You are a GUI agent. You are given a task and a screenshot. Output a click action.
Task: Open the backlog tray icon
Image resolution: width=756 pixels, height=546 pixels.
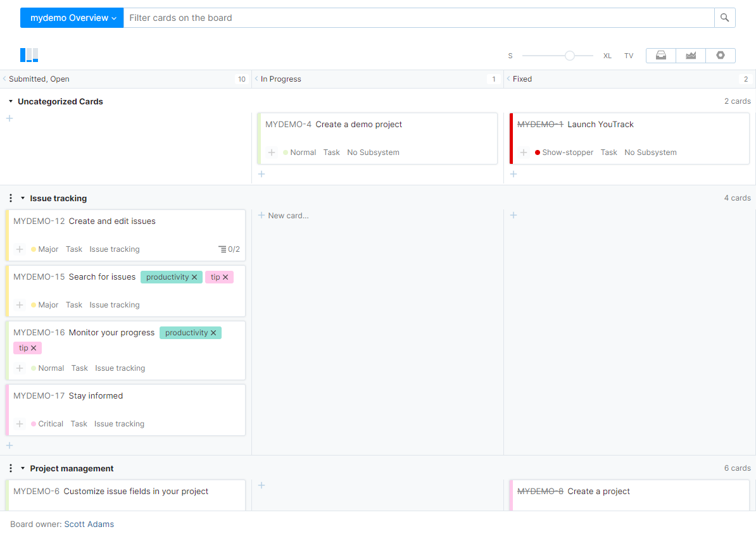[661, 56]
